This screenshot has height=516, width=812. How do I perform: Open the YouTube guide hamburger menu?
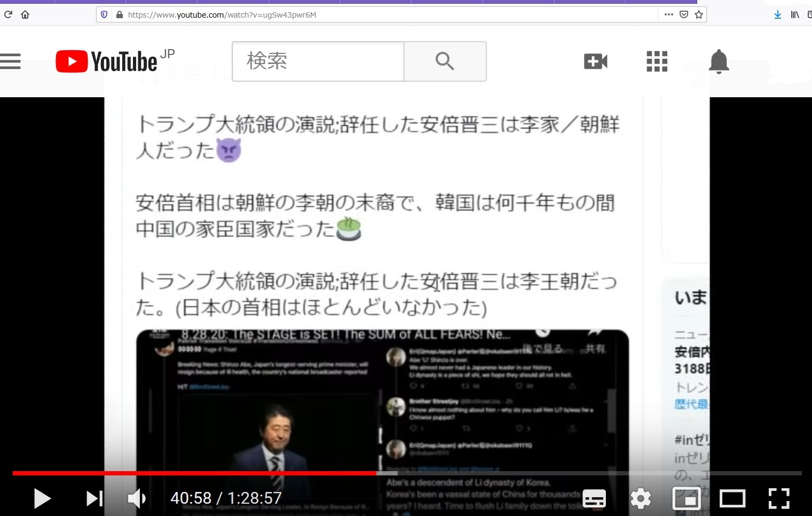(10, 61)
